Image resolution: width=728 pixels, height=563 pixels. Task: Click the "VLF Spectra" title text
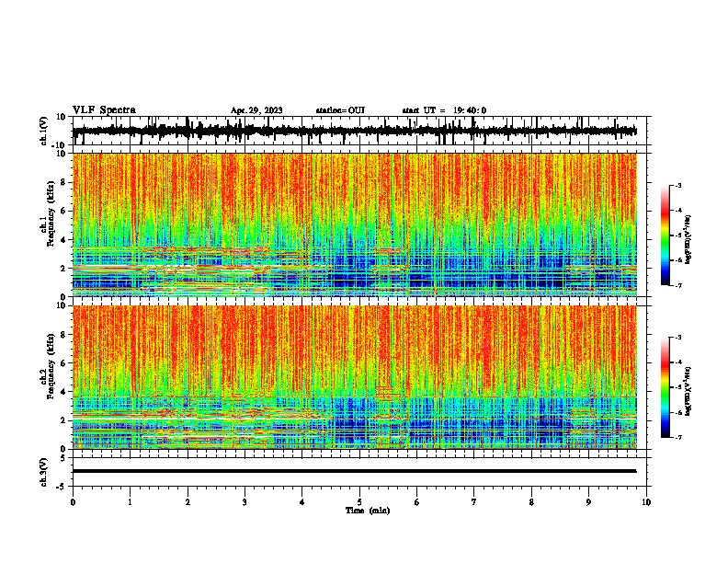point(104,110)
